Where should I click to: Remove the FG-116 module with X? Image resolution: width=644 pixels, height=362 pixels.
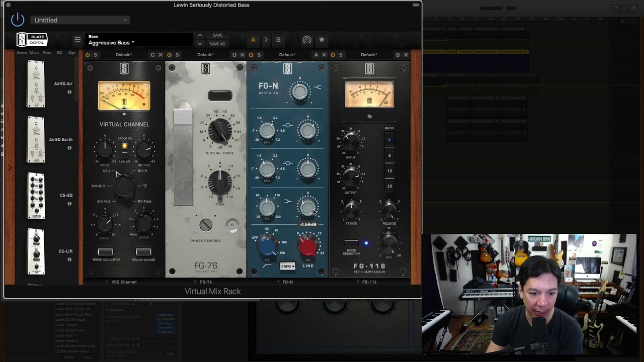(x=406, y=55)
